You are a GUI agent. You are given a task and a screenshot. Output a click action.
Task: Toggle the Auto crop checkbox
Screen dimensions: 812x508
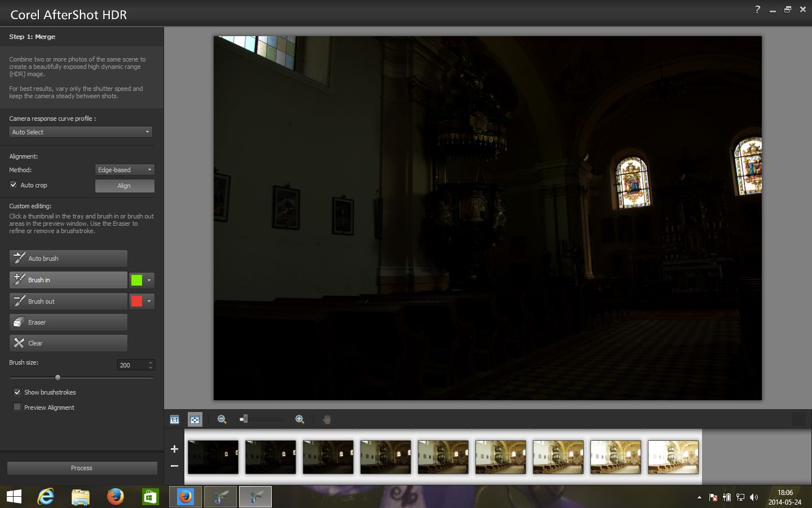(x=14, y=185)
